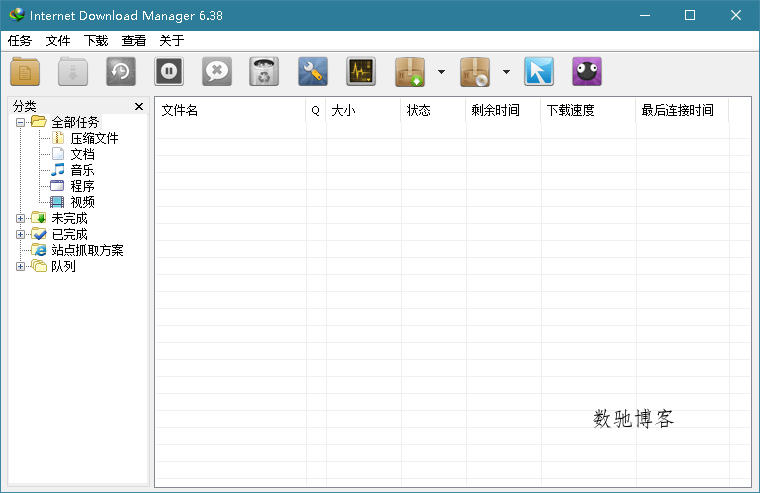Open the 文件 menu

pyautogui.click(x=58, y=41)
